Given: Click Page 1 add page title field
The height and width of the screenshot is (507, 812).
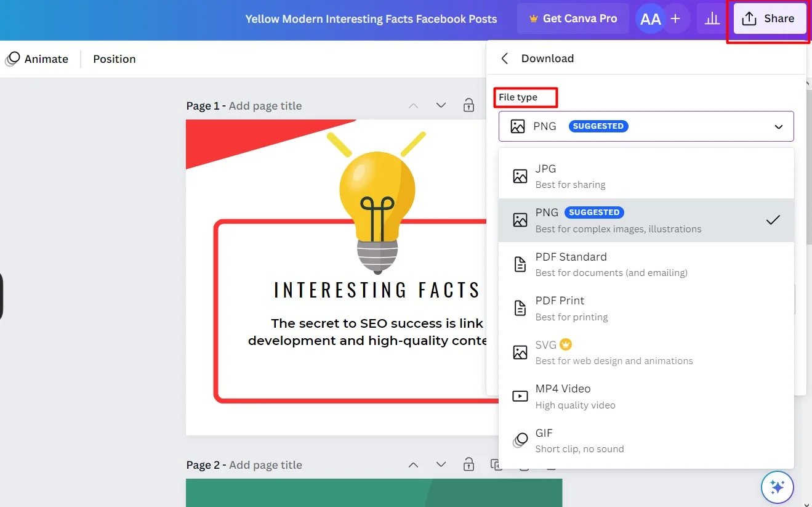Looking at the screenshot, I should coord(265,106).
